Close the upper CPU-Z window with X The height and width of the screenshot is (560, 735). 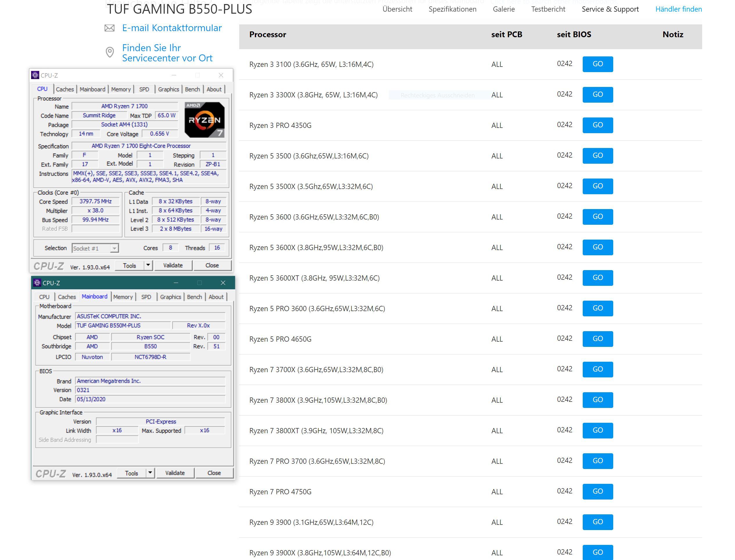click(221, 75)
